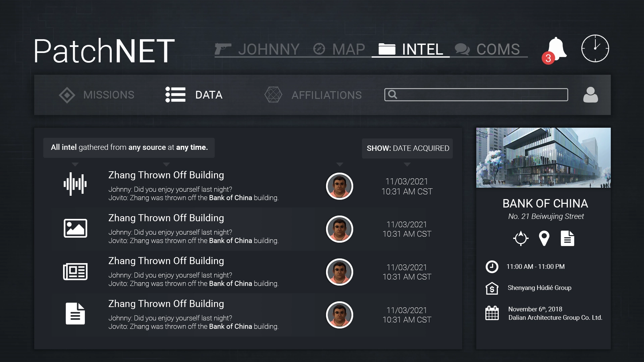
Task: Select the newspaper intel entry icon
Action: tap(75, 271)
